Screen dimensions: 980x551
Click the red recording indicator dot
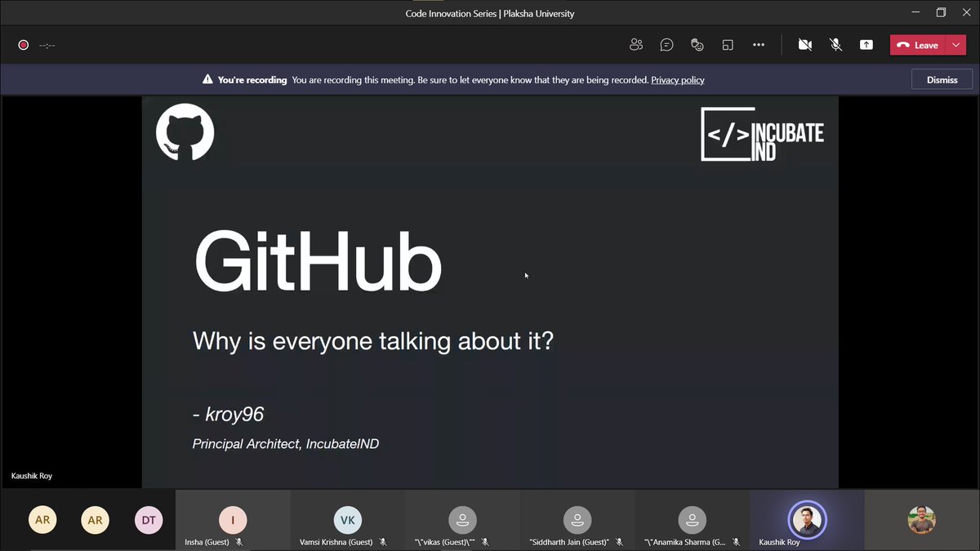(23, 45)
